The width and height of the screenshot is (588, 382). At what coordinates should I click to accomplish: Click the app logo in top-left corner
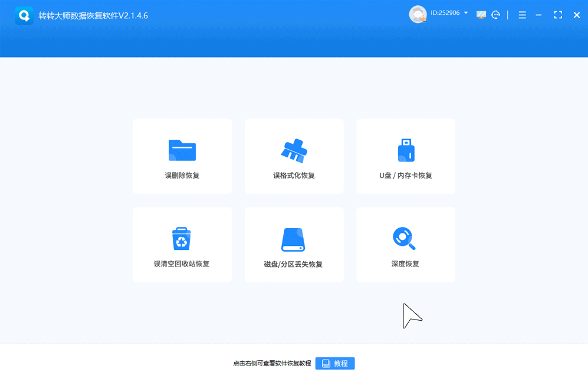coord(24,15)
